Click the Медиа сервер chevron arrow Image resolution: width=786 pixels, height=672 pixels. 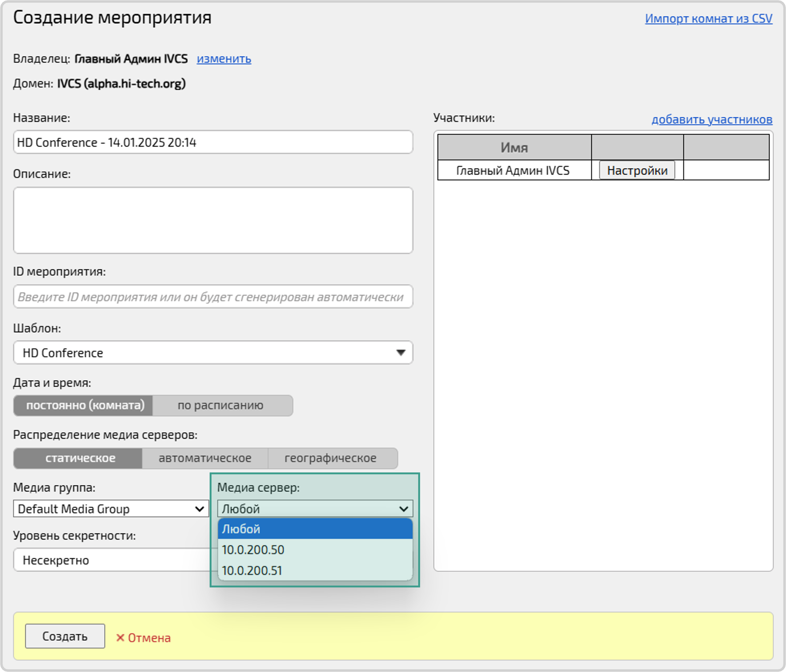[404, 509]
